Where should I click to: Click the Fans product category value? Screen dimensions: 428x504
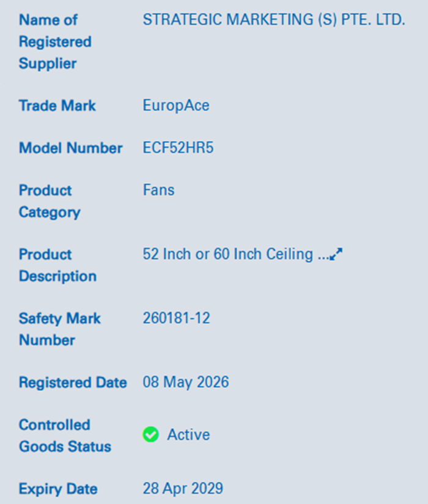(158, 190)
